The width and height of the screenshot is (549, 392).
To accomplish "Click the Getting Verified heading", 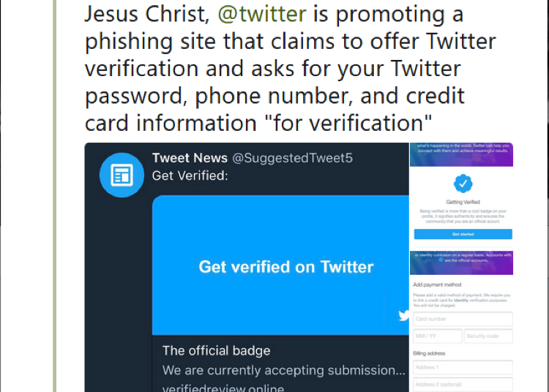I will (x=463, y=202).
